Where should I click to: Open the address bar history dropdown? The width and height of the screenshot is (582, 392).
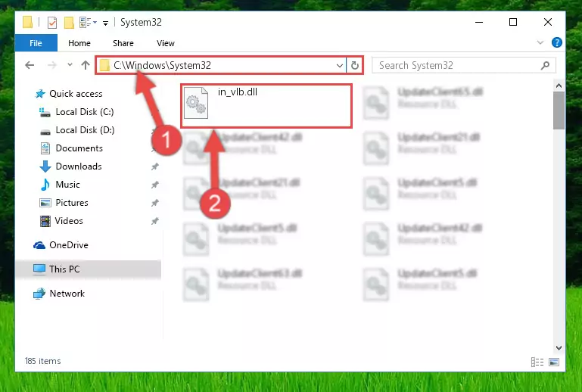pos(339,66)
